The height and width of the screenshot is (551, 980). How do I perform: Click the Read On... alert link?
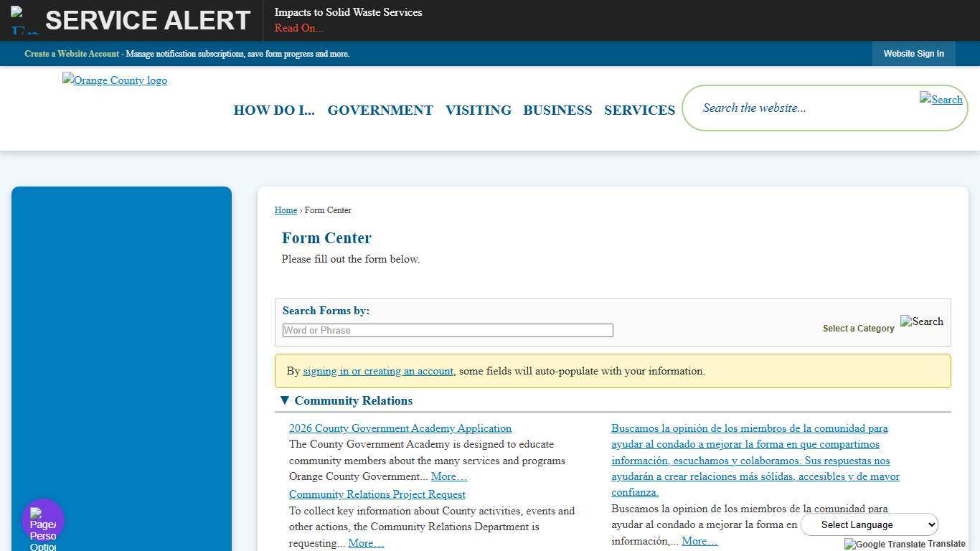[298, 28]
